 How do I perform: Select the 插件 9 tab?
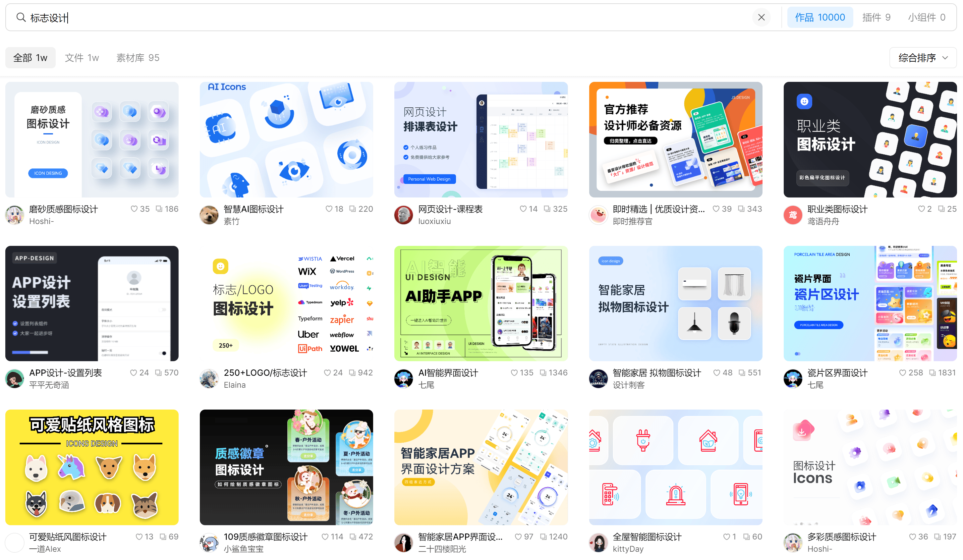click(876, 17)
